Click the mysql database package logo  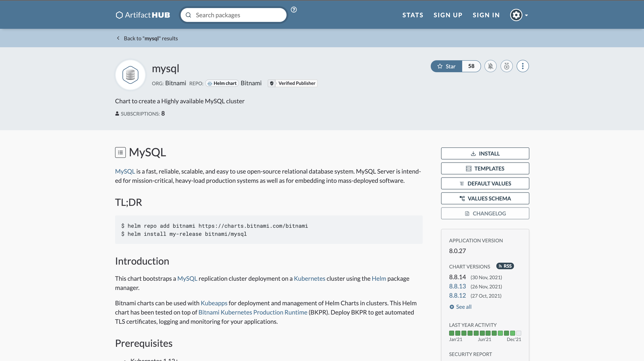click(x=130, y=75)
